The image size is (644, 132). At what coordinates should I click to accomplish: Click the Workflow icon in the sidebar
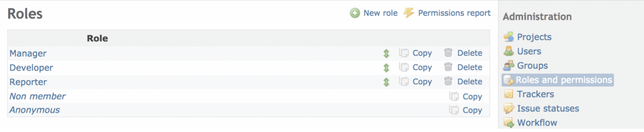click(509, 123)
